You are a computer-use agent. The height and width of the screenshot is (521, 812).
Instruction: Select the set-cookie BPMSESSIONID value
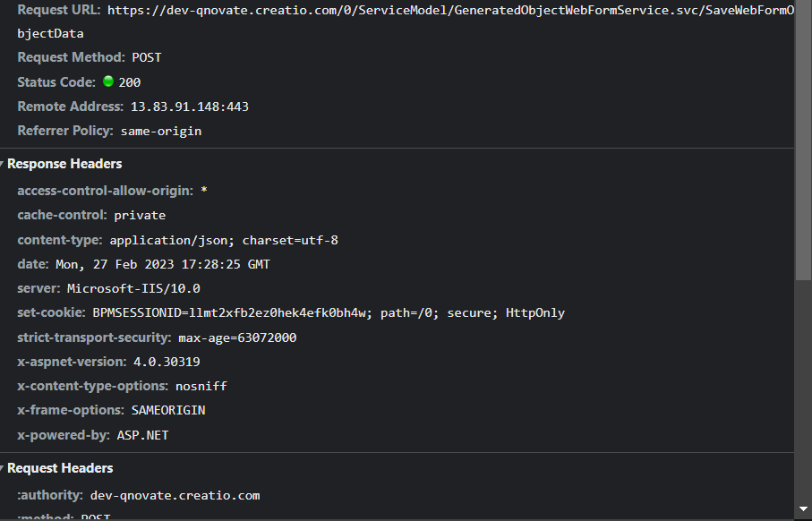(329, 312)
